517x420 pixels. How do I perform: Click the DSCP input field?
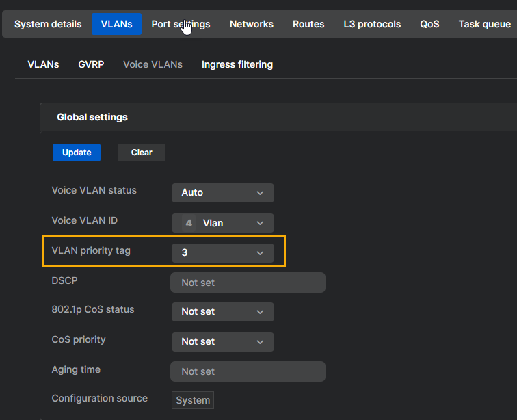coord(248,283)
